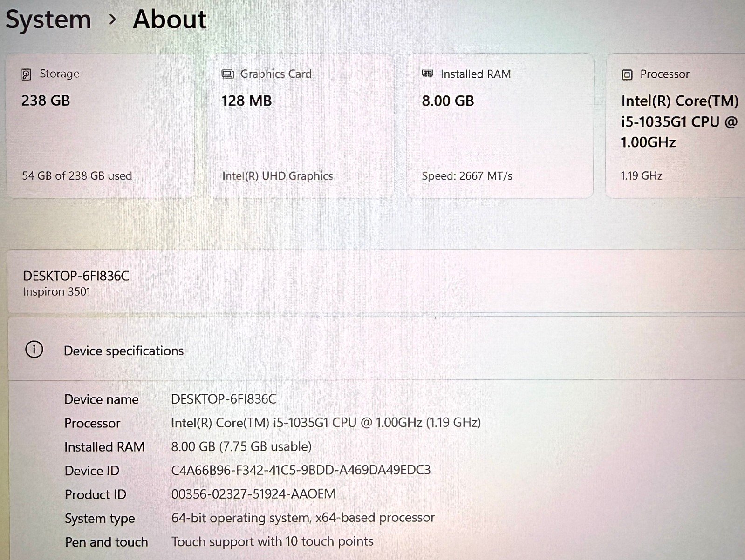This screenshot has height=560, width=745.
Task: Click the 'Device ID' label
Action: pos(92,471)
